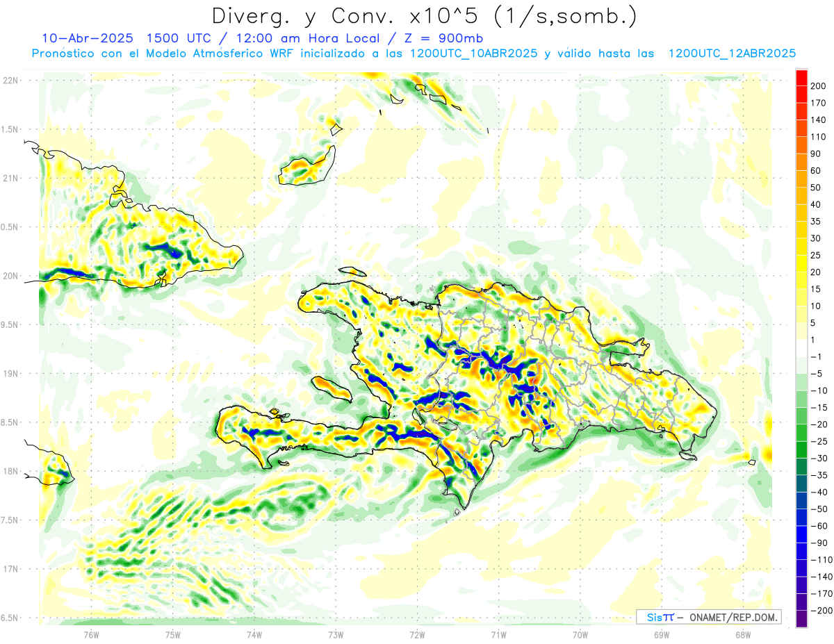834x644 pixels.
Task: Click the '20N' latitude label
Action: click(x=10, y=276)
